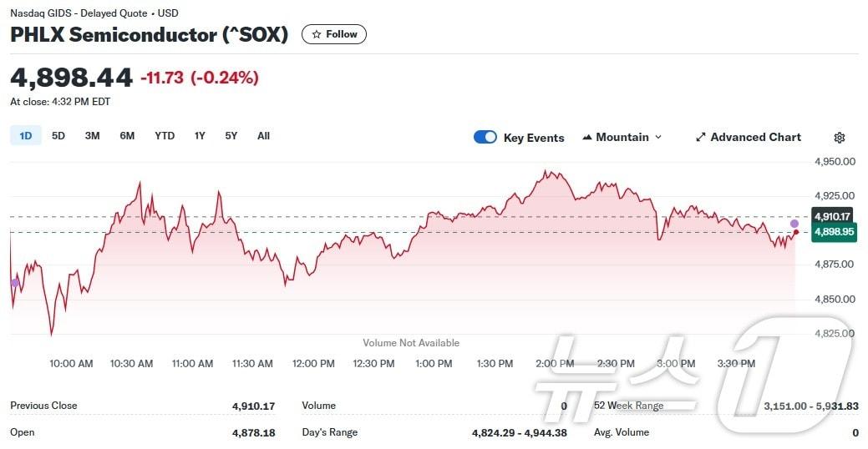868x449 pixels.
Task: Toggle the Key Events switch
Action: coord(485,138)
